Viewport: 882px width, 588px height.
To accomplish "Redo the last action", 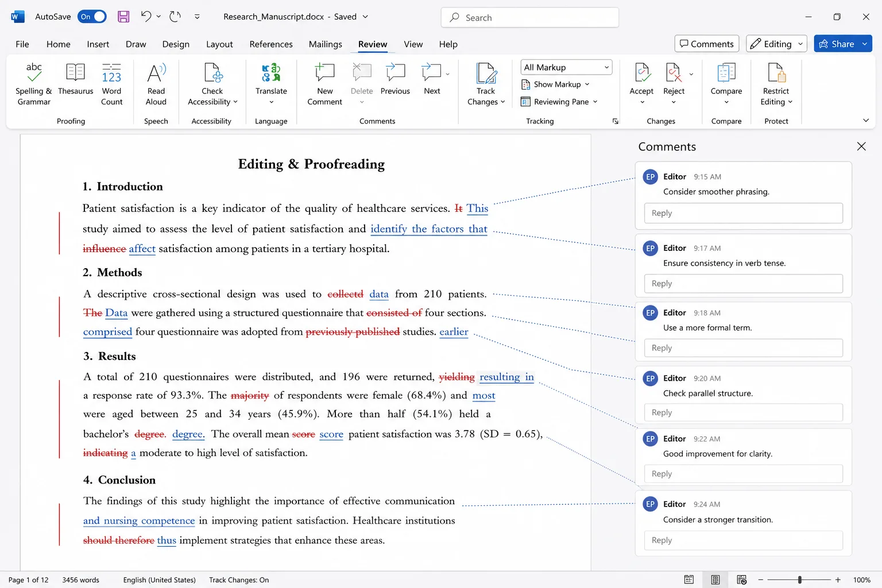I will (175, 17).
